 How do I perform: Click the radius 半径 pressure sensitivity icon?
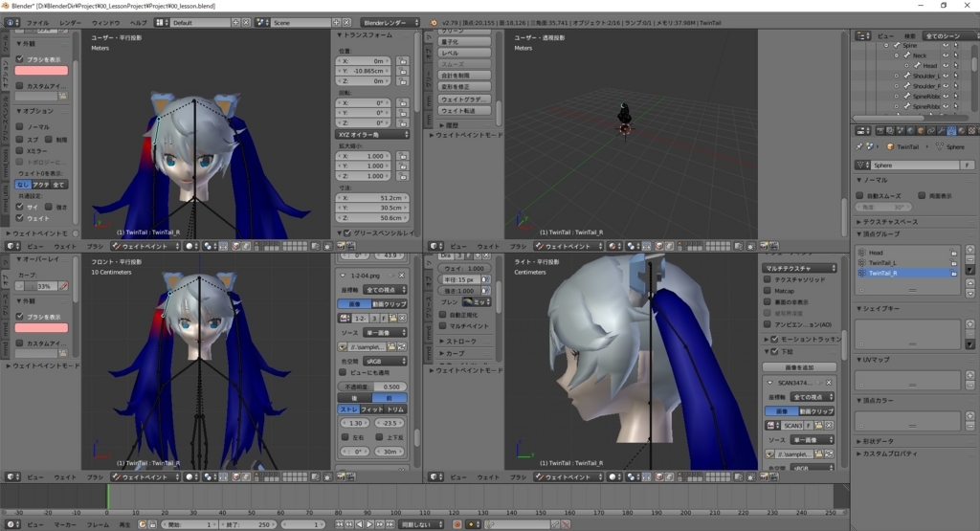pyautogui.click(x=485, y=279)
